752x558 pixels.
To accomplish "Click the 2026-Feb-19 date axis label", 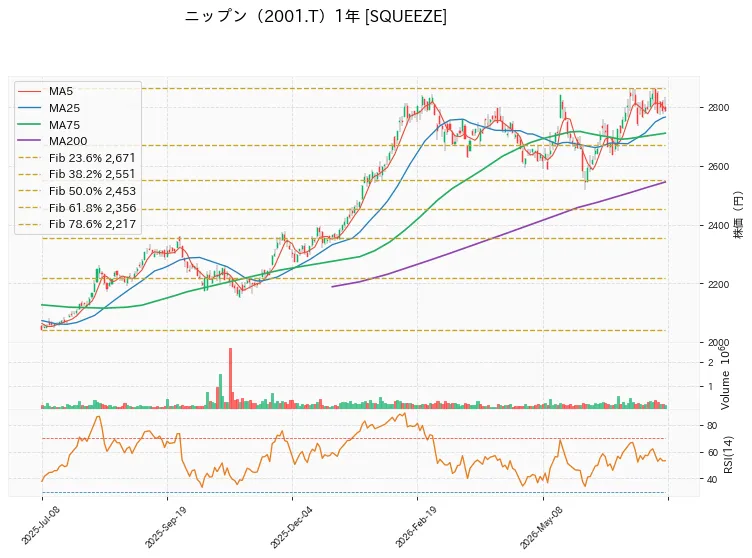I will point(416,527).
